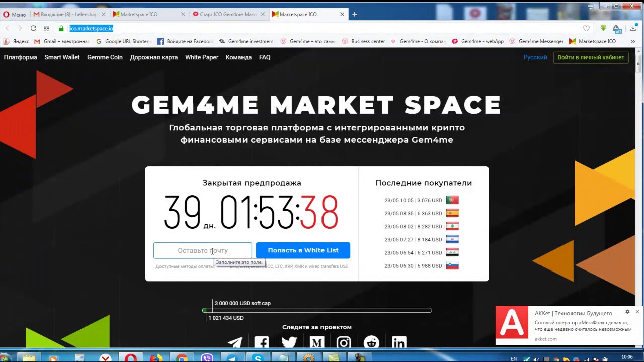644x362 pixels.
Task: Click the soft cap funding progress bar
Action: pos(317,310)
